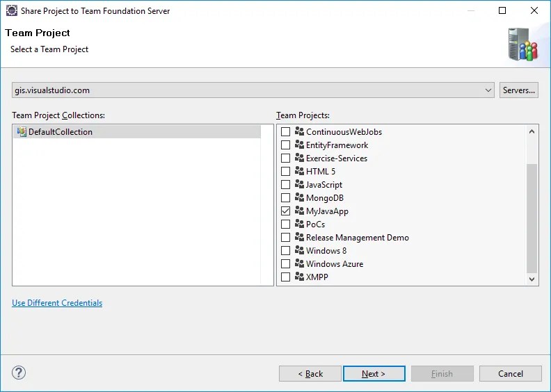Click the Windows 8 team project icon

[299, 250]
